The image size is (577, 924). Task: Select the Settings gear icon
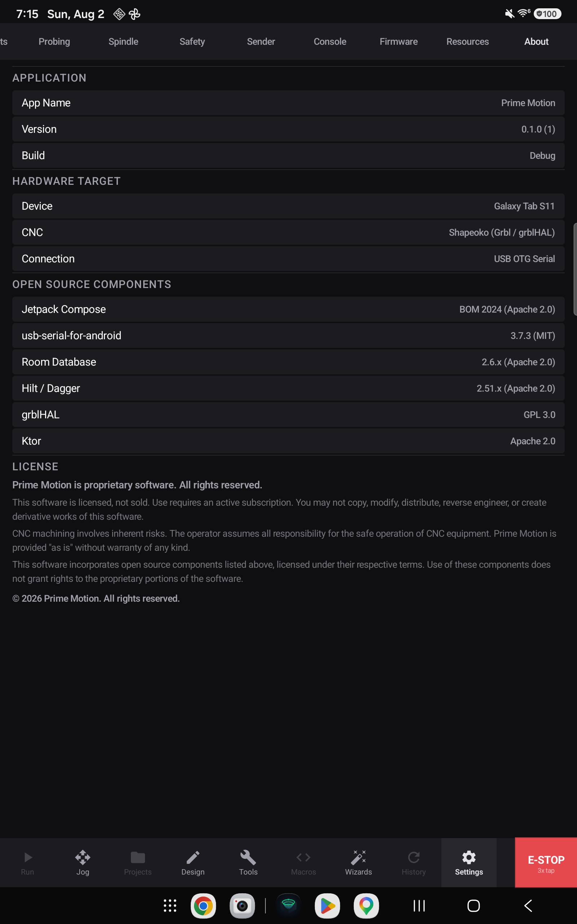pos(468,857)
